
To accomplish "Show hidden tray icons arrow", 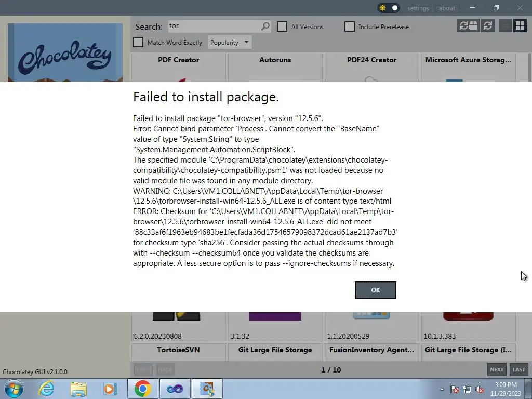I will pyautogui.click(x=442, y=389).
